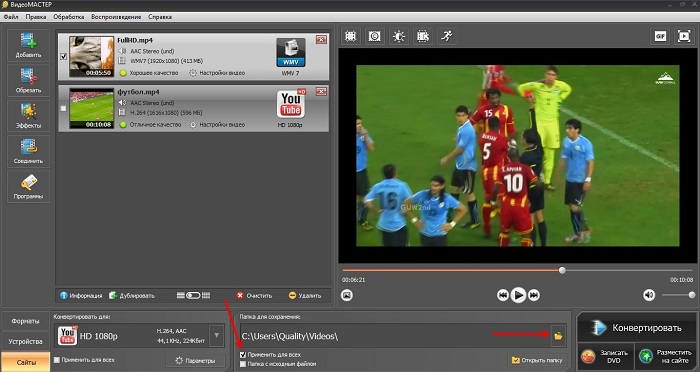Image resolution: width=700 pixels, height=372 pixels.
Task: Open brightness adjustment icon above preview
Action: coord(398,36)
